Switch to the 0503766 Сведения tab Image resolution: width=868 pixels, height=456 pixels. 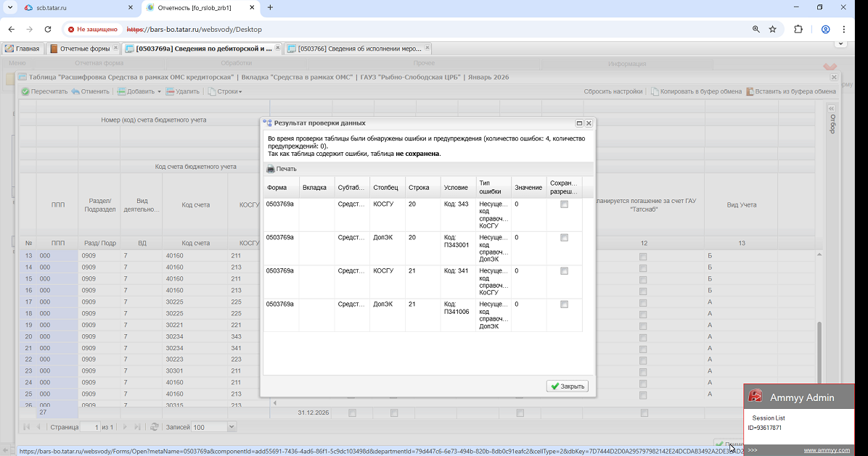pyautogui.click(x=359, y=49)
